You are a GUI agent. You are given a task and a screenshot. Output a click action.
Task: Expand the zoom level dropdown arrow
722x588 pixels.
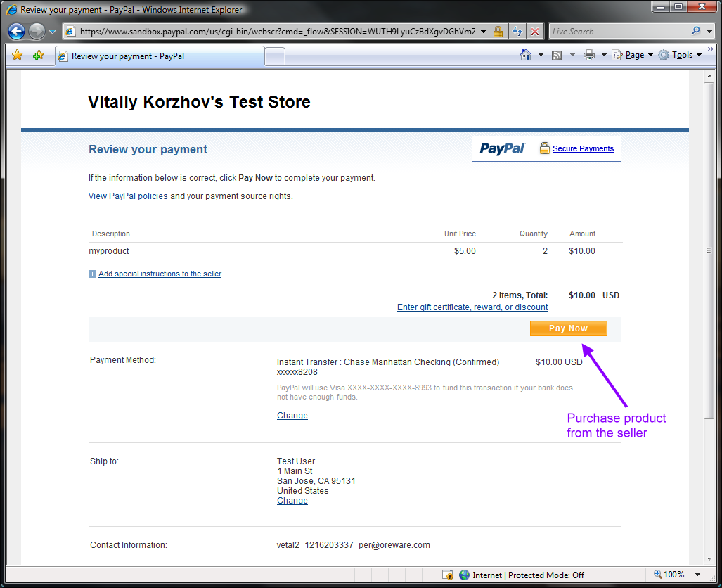(x=697, y=575)
